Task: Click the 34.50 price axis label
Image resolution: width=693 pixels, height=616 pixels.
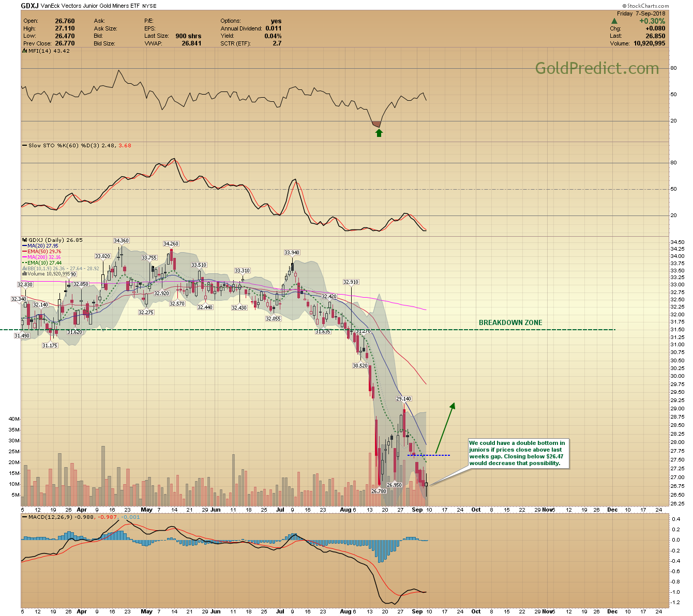Action: coord(677,242)
